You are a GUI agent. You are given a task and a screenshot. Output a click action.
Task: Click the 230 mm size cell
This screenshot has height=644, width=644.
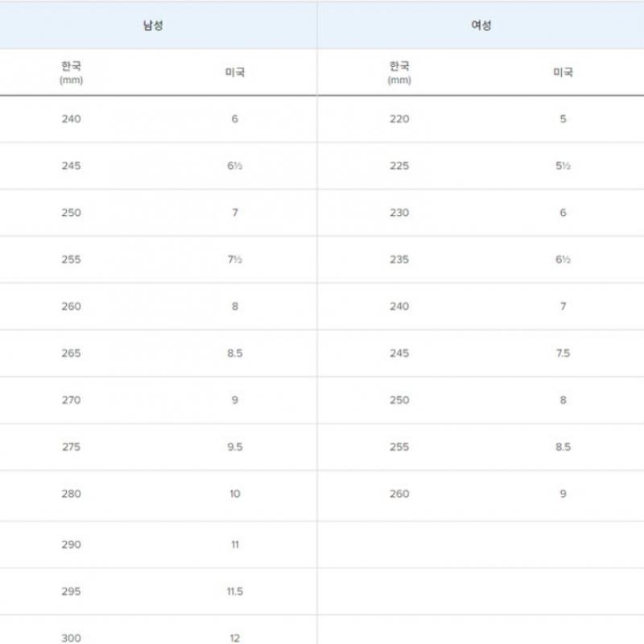point(399,213)
